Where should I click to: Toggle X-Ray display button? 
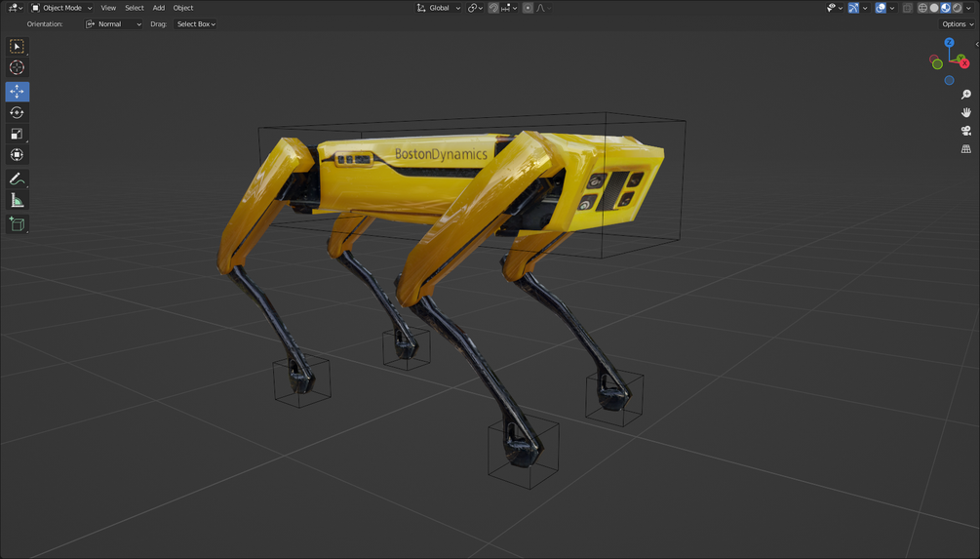pos(908,8)
